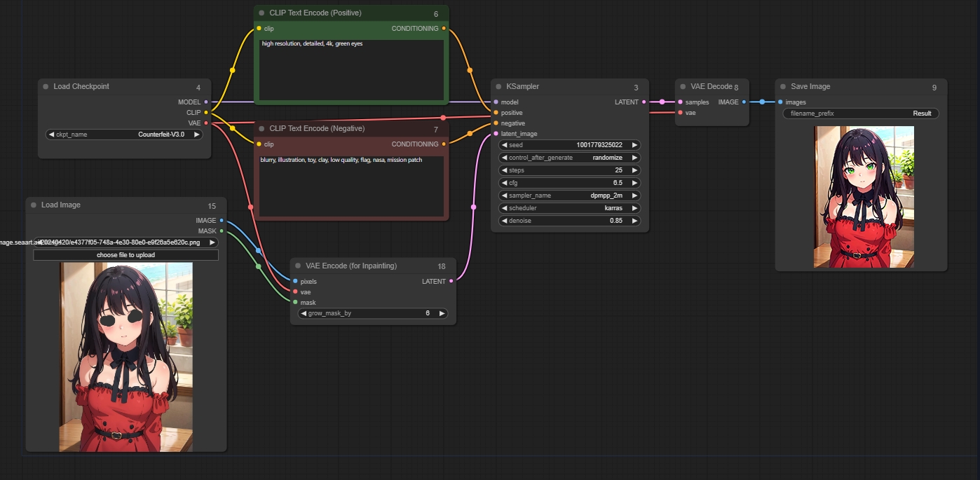Collapse the KSampler node using its header dot
980x480 pixels.
pyautogui.click(x=498, y=87)
